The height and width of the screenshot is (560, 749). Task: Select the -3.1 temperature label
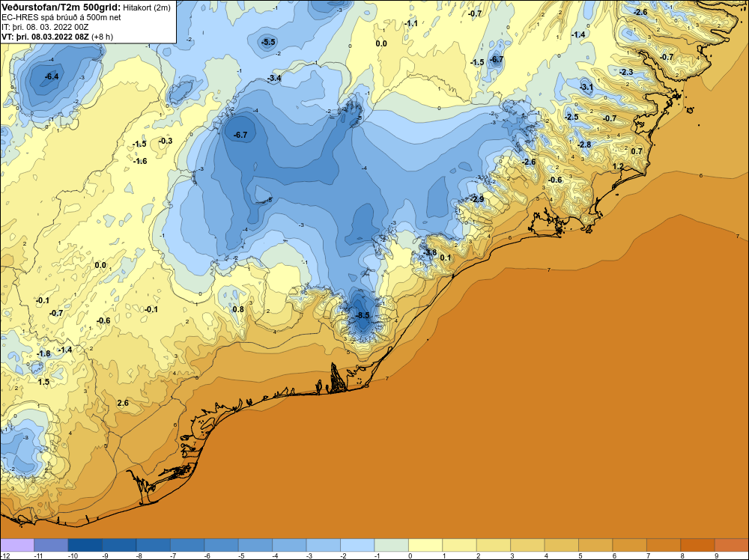[x=586, y=87]
